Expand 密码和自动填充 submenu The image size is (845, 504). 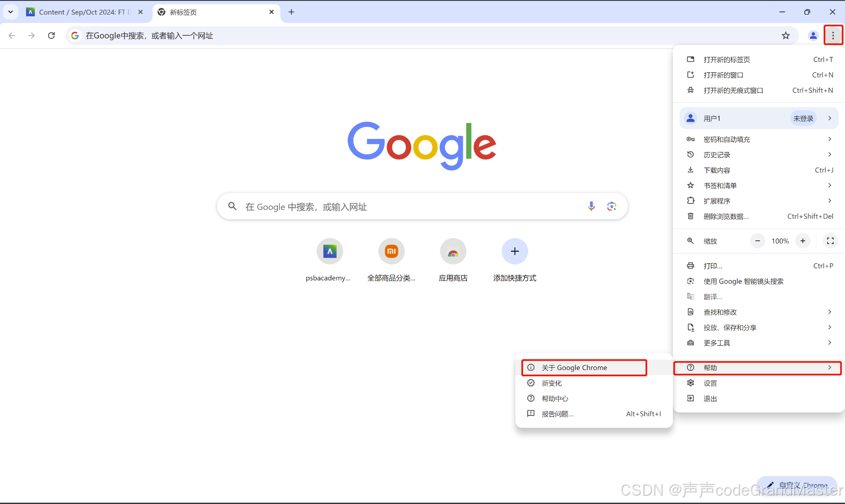(x=759, y=139)
